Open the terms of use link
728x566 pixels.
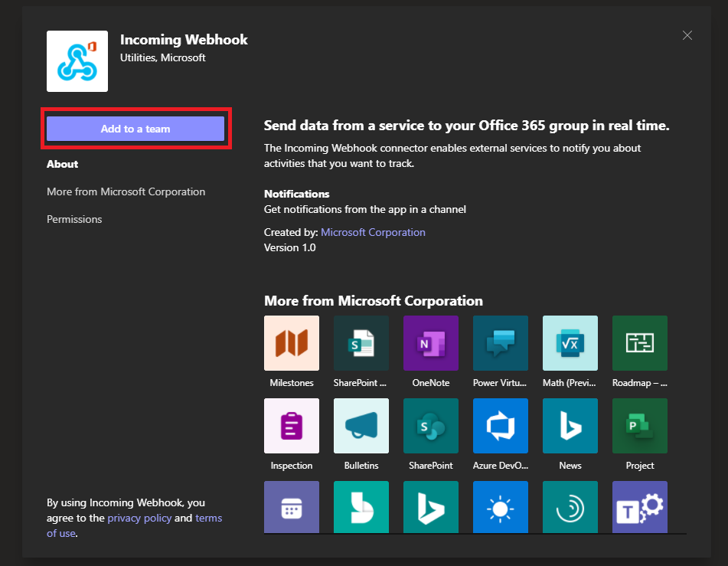[208, 518]
